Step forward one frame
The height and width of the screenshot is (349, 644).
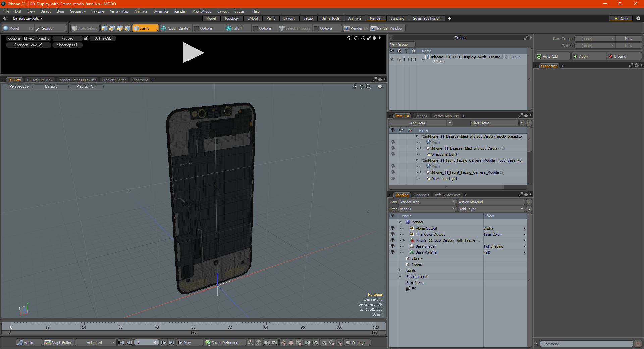click(x=163, y=343)
